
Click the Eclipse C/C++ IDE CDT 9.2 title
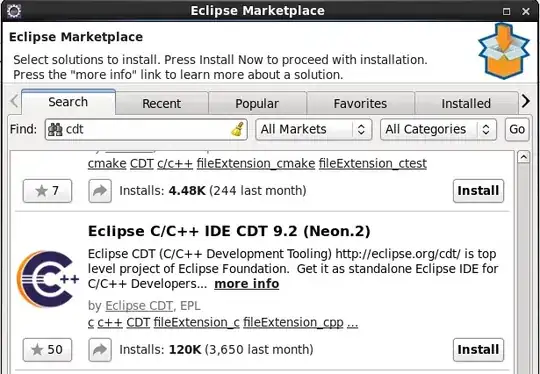pos(229,231)
